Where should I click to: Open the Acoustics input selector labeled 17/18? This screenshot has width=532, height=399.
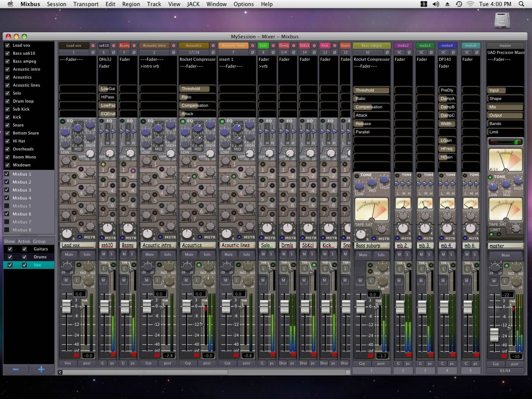(x=194, y=52)
